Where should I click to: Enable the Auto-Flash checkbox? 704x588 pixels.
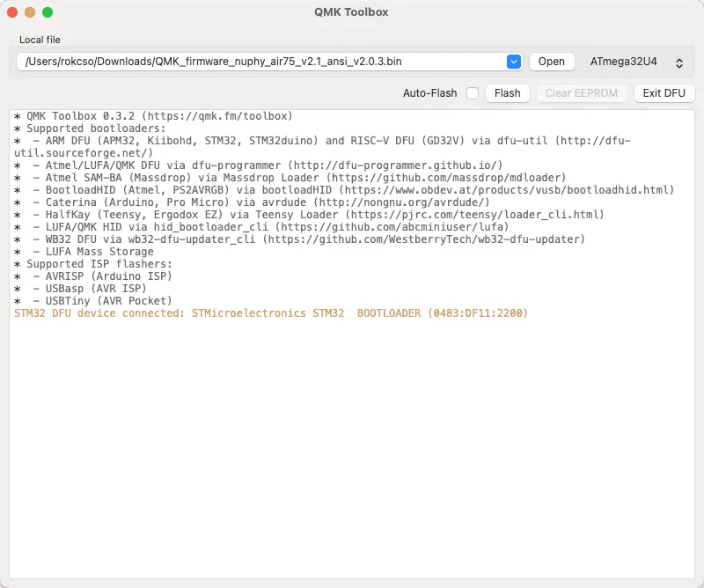(x=473, y=93)
